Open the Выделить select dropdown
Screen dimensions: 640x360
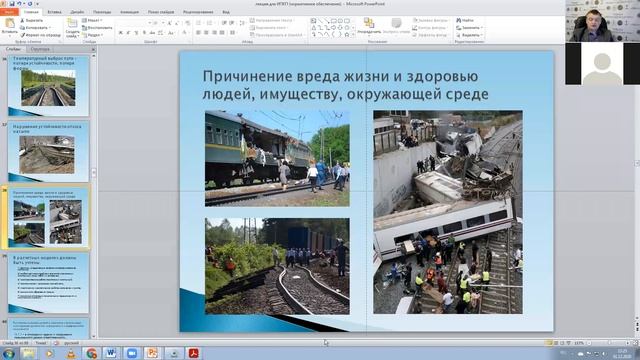click(469, 35)
